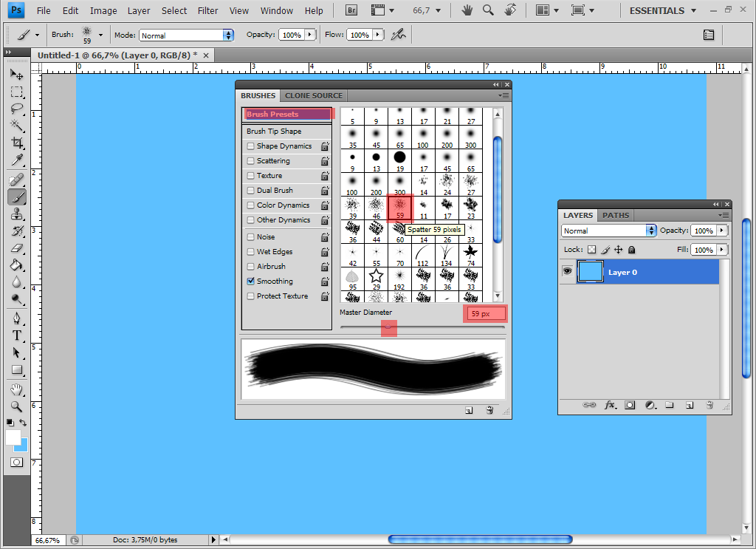Select the Blur tool
This screenshot has width=756, height=549.
tap(16, 282)
